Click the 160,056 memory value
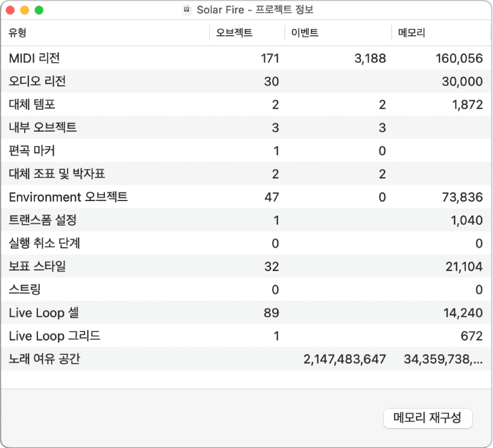493x448 pixels. (459, 59)
